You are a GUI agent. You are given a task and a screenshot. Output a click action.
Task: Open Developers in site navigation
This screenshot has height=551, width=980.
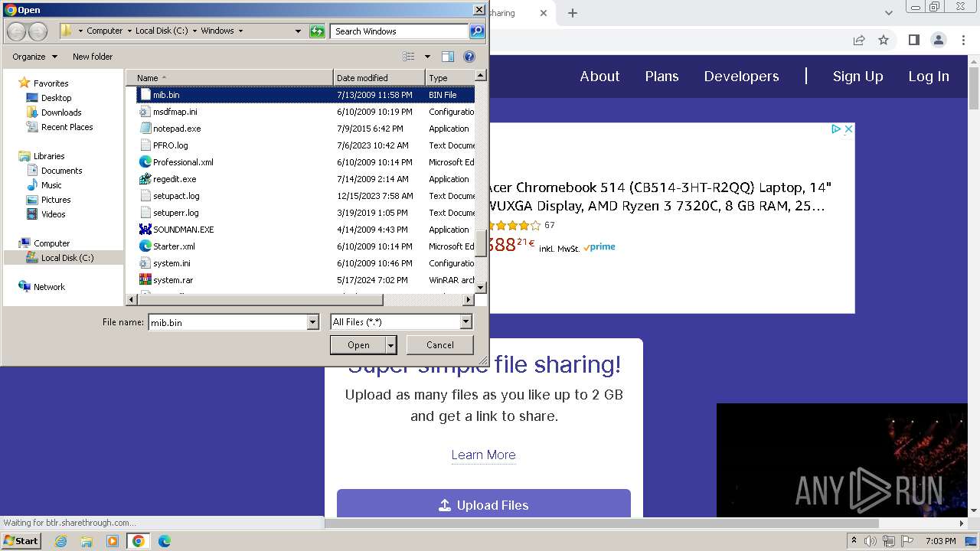tap(741, 77)
